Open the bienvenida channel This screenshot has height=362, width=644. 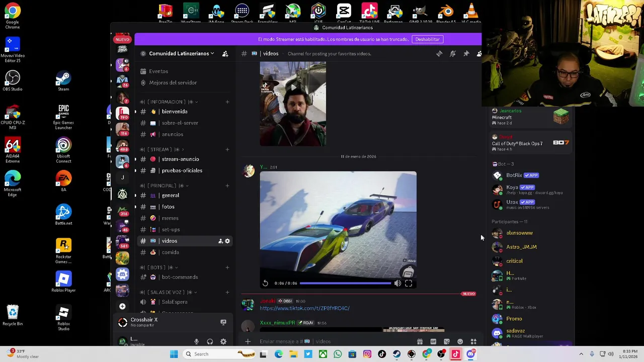[x=185, y=112]
